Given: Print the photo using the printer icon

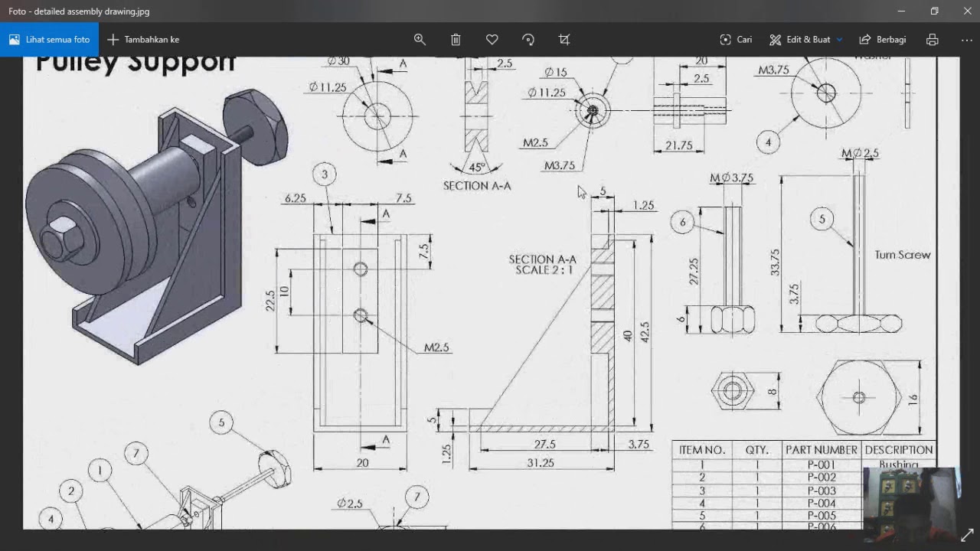Looking at the screenshot, I should click(932, 39).
